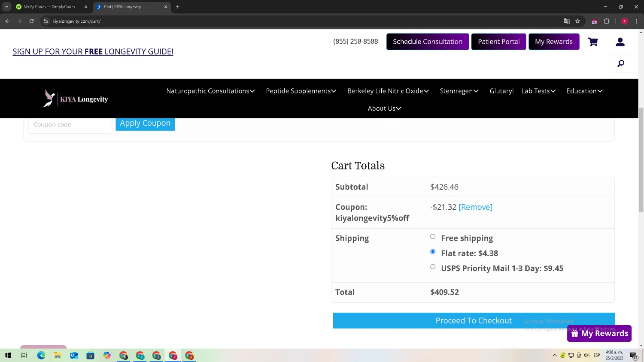Open Outlook from the taskbar
This screenshot has height=362, width=644.
click(x=74, y=355)
